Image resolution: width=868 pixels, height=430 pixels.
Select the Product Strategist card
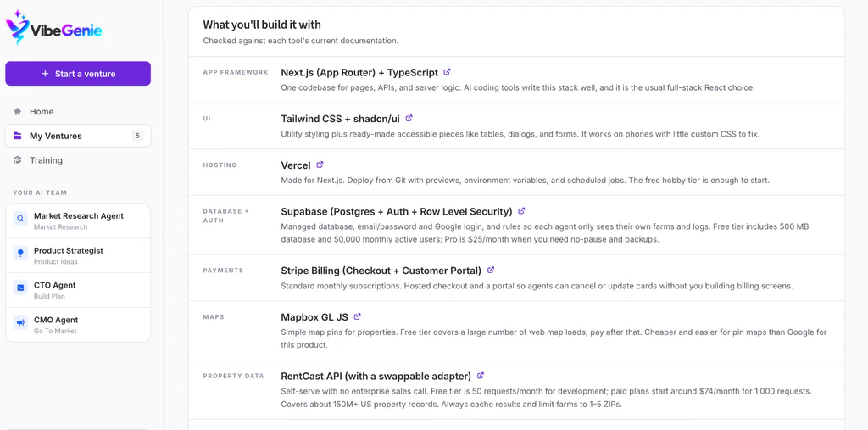click(78, 255)
